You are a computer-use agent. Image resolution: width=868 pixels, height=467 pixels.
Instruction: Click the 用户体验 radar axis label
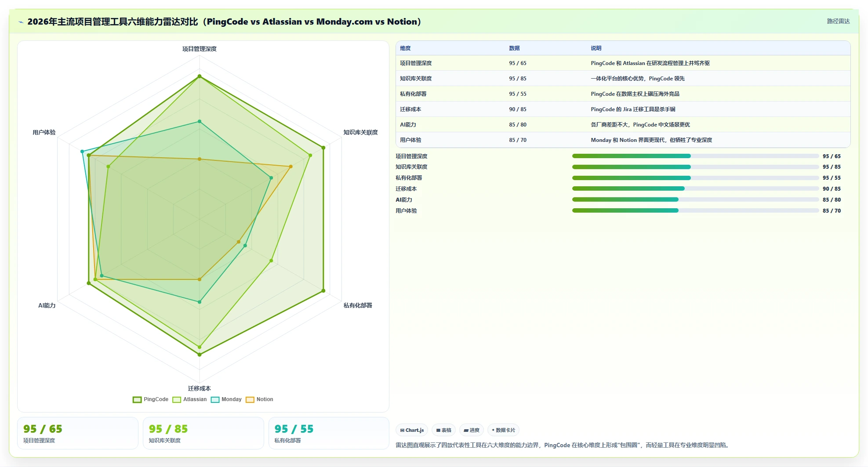click(44, 132)
